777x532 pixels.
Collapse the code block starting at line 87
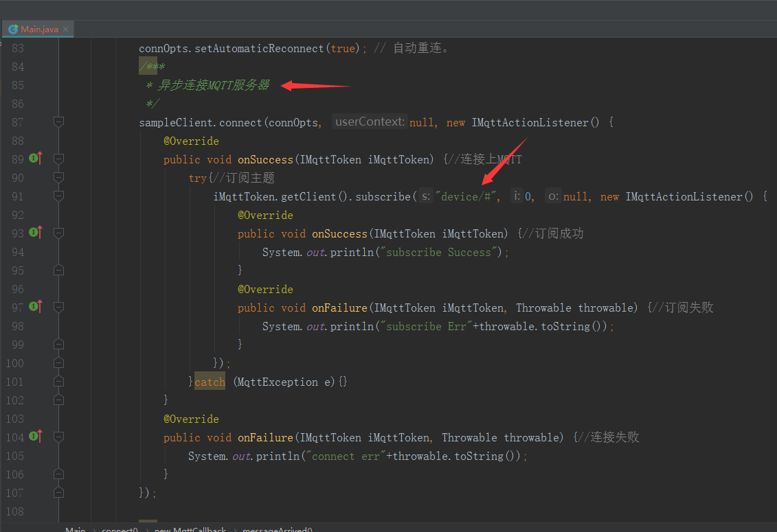58,122
